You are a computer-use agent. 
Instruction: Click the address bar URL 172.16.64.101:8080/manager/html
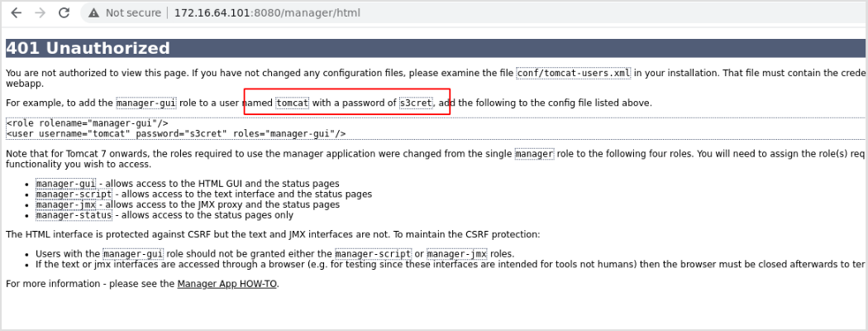[x=267, y=12]
